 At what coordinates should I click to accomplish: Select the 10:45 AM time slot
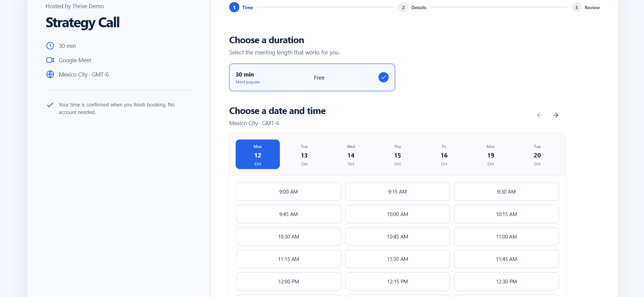(397, 236)
